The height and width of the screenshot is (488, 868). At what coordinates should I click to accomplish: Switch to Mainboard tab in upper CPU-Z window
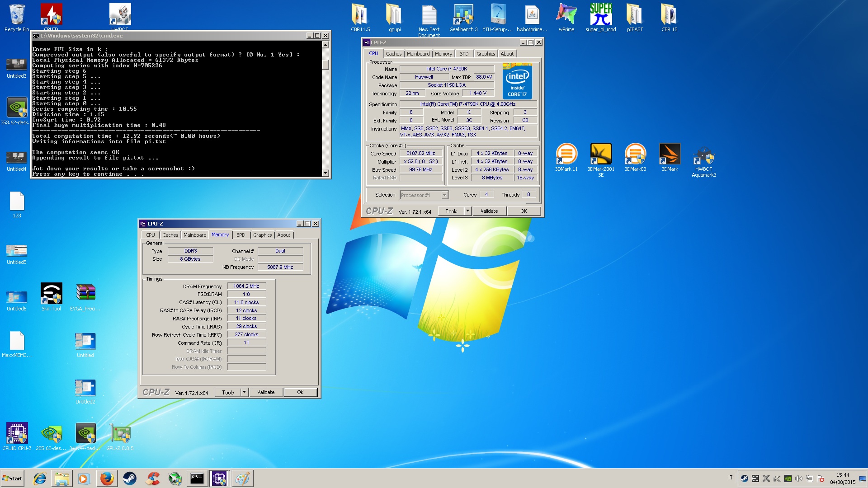(418, 54)
